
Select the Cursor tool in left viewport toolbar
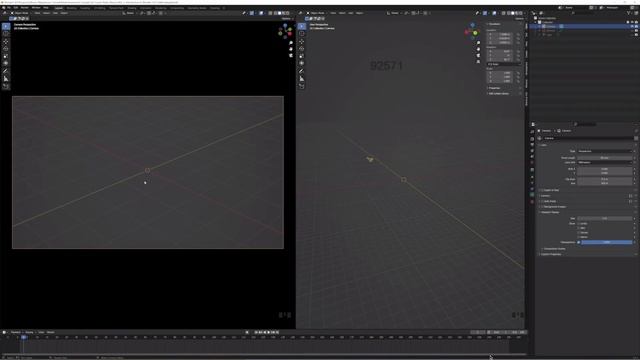(x=6, y=34)
